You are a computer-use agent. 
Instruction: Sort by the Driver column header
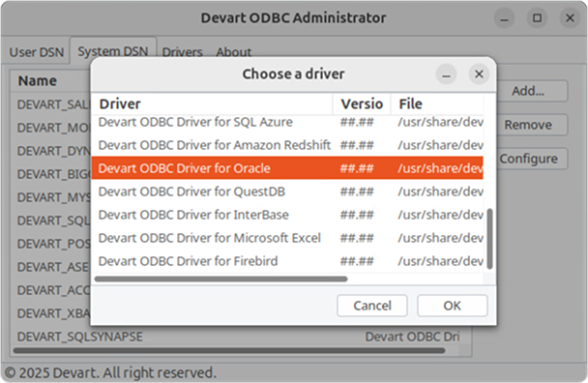click(x=212, y=103)
